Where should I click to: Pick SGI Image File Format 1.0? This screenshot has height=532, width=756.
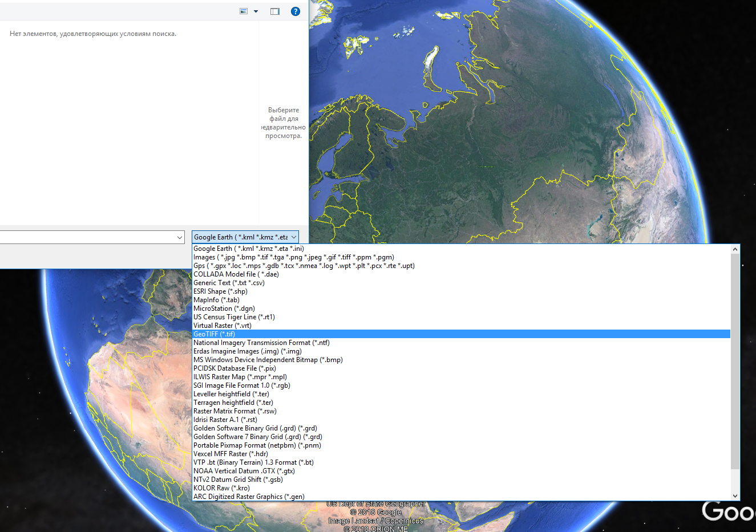(x=461, y=385)
